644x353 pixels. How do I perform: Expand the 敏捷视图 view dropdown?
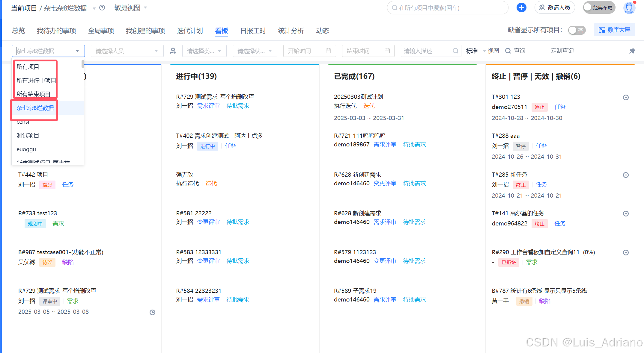(x=131, y=8)
